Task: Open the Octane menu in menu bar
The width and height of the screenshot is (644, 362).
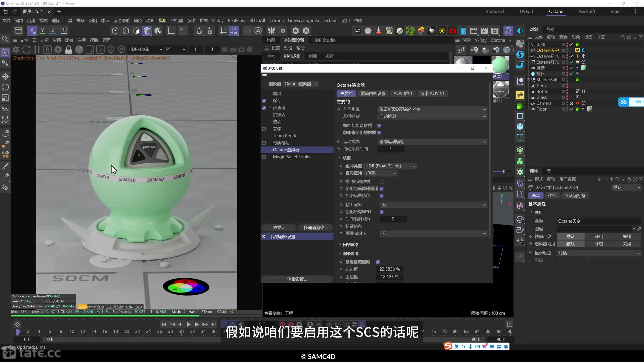Action: pyautogui.click(x=330, y=20)
